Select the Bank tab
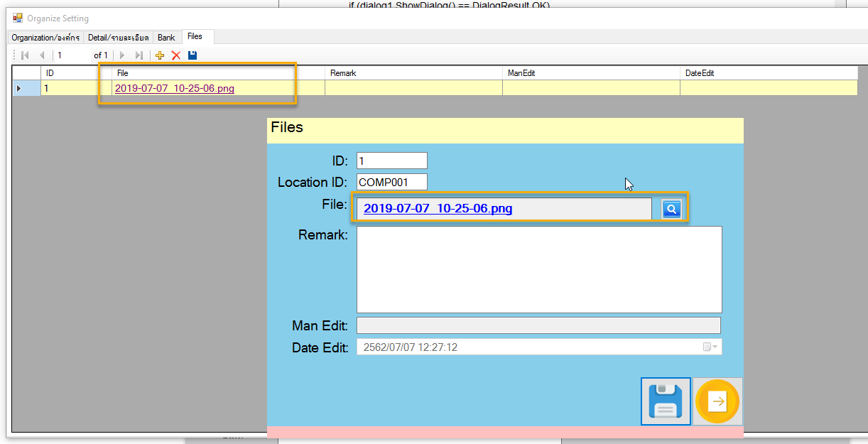This screenshot has height=444, width=868. (x=166, y=38)
